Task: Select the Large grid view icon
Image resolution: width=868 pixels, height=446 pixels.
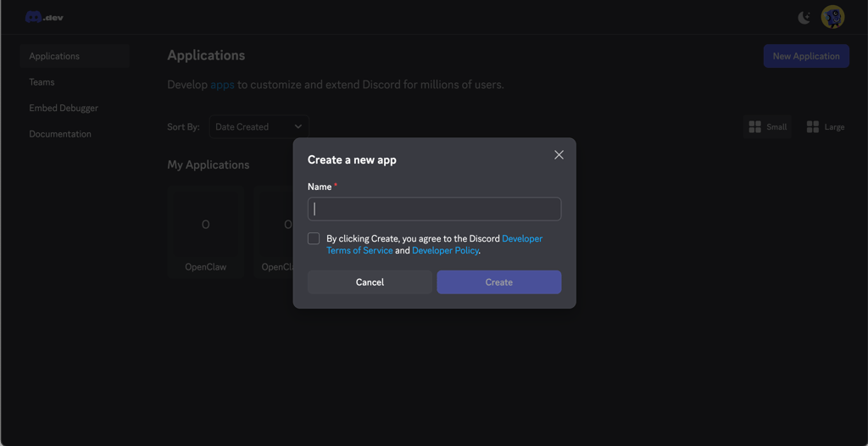Action: (x=813, y=127)
